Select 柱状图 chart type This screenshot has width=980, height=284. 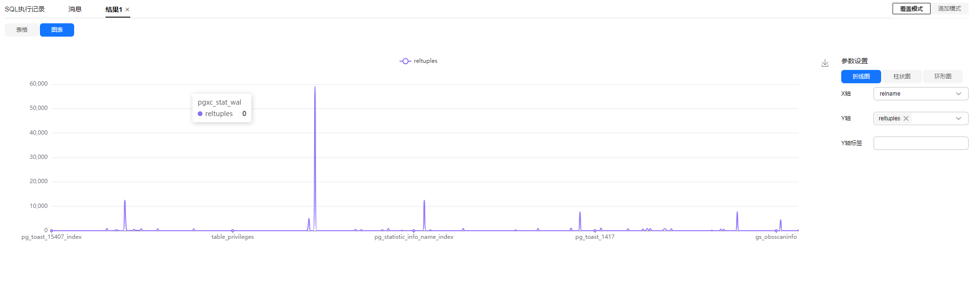pyautogui.click(x=902, y=77)
